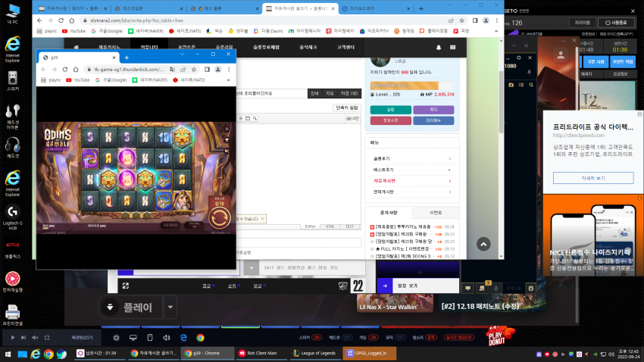The height and width of the screenshot is (362, 644).
Task: Click the Lil Nas X Star Walkin' thumbnail
Action: (395, 303)
